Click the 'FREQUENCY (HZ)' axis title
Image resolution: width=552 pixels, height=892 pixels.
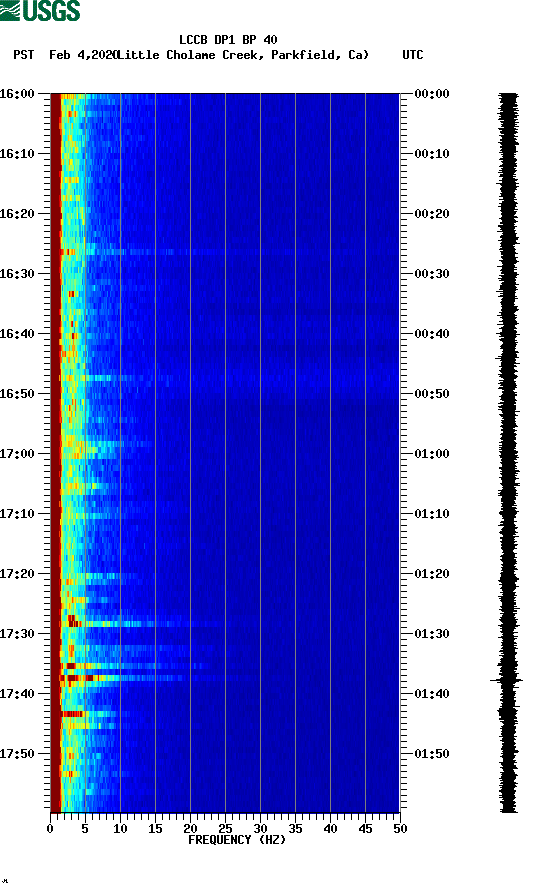click(237, 840)
